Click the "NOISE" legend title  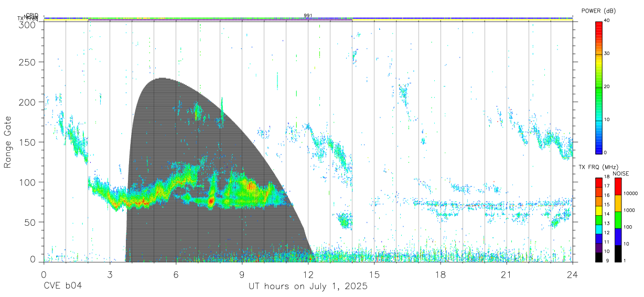pos(621,173)
